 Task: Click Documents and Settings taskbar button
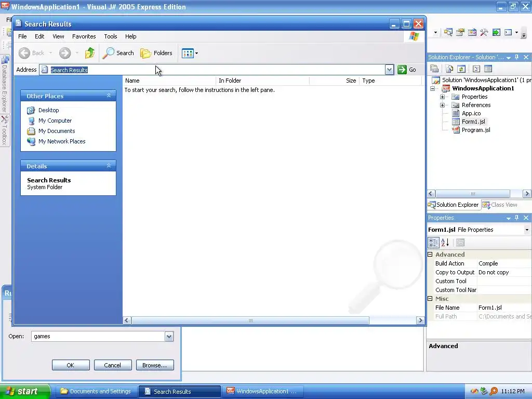tap(96, 391)
